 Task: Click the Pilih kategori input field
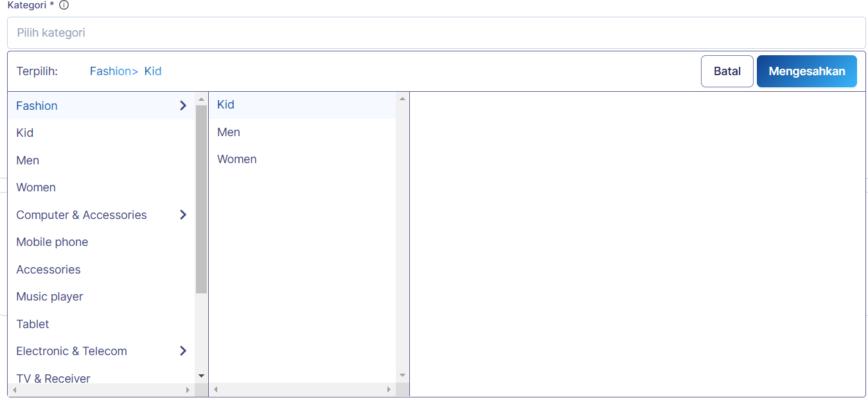pyautogui.click(x=436, y=33)
